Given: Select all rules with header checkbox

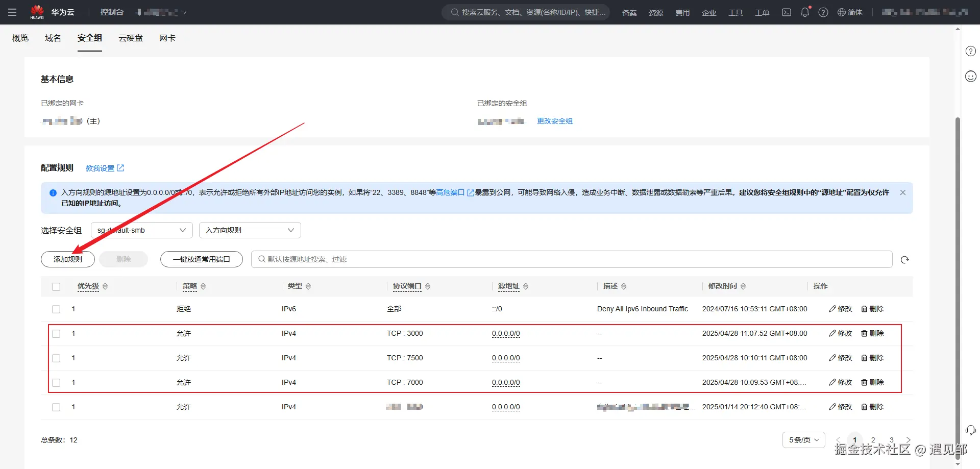Looking at the screenshot, I should point(56,287).
